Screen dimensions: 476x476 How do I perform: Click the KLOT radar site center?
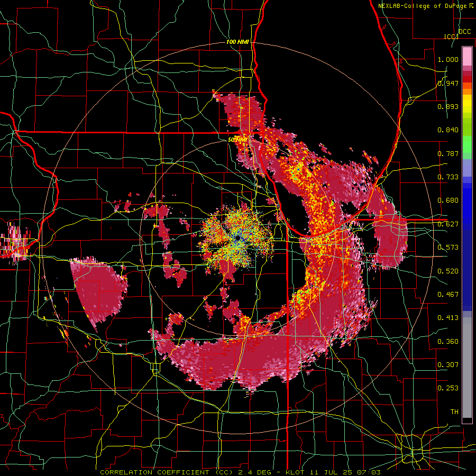(x=237, y=239)
